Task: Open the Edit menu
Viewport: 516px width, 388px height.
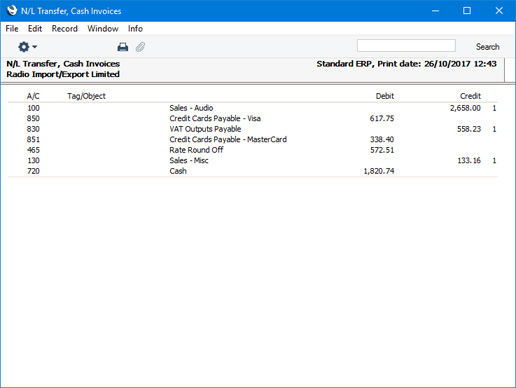Action: coord(35,29)
